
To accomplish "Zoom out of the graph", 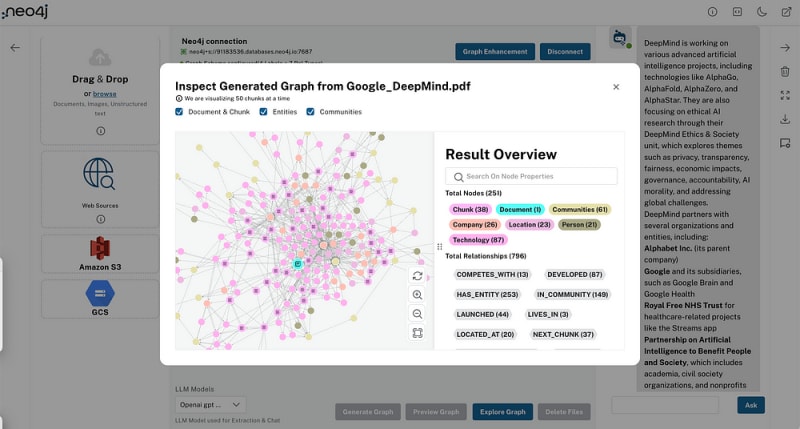I will (x=417, y=314).
